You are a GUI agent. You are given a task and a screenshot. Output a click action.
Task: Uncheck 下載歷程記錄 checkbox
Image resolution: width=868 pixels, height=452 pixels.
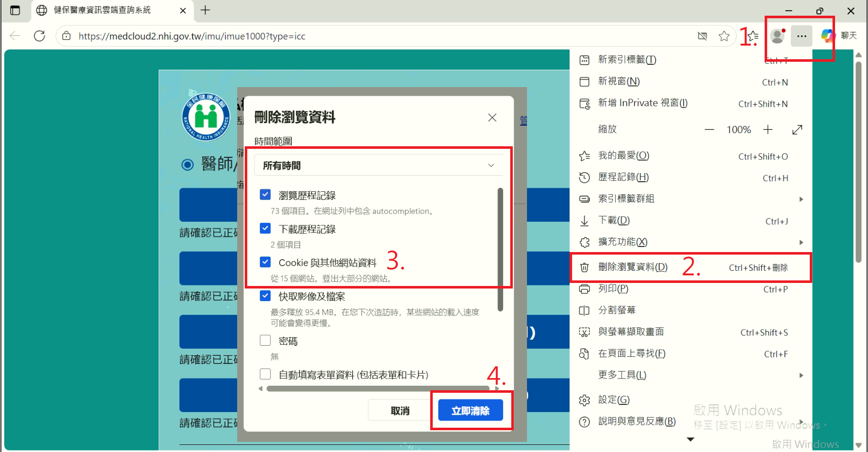265,228
